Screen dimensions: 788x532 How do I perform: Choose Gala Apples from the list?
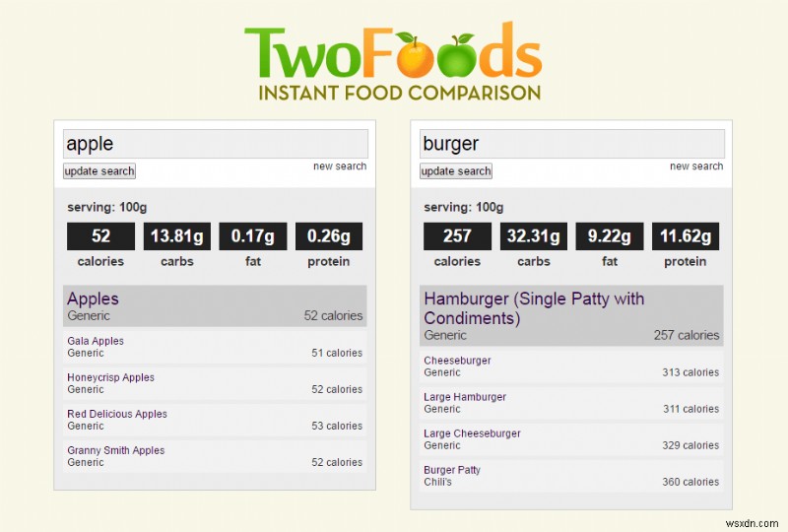[215, 347]
